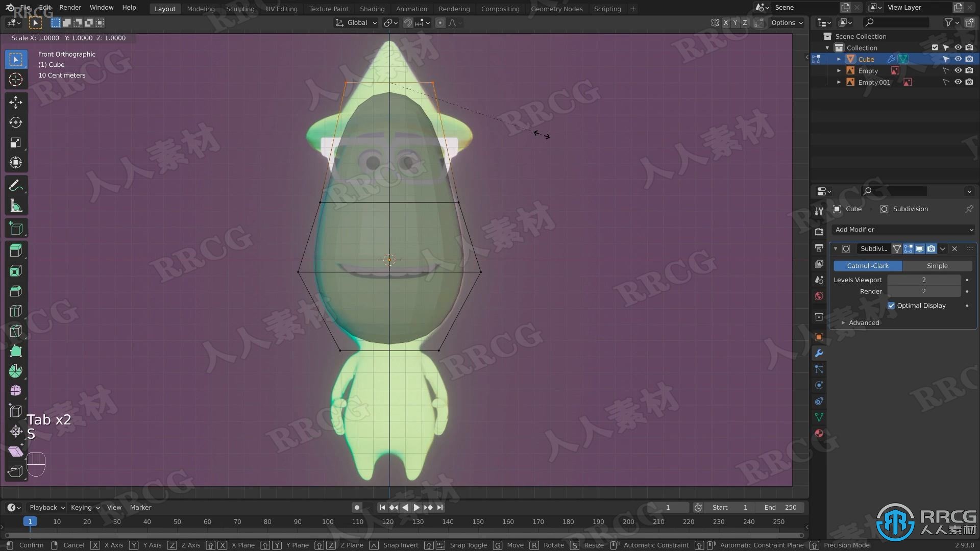Image resolution: width=980 pixels, height=551 pixels.
Task: Click the Remove Subdivision modifier button
Action: [x=954, y=249]
